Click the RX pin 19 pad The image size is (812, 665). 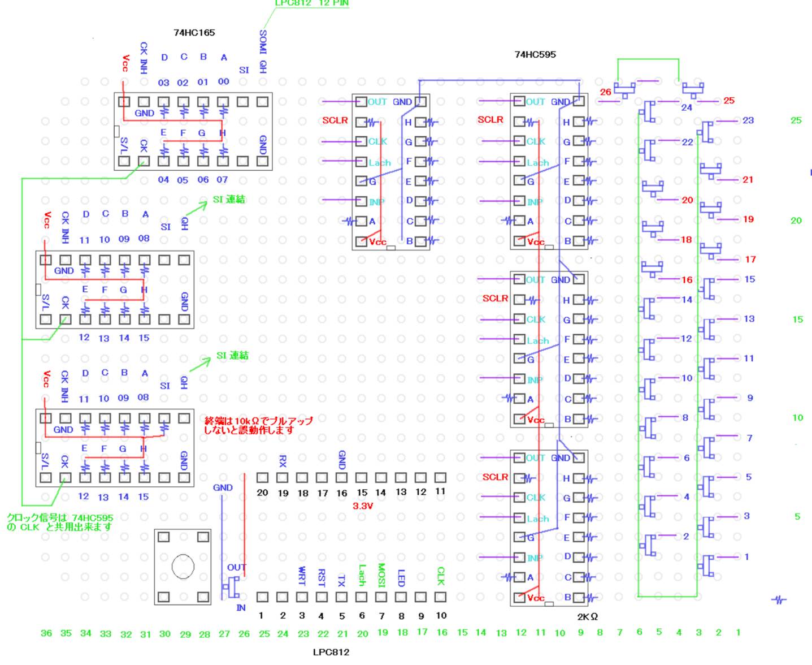[x=282, y=478]
